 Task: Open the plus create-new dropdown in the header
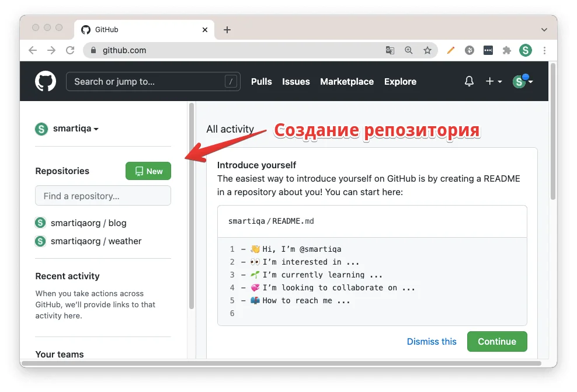pyautogui.click(x=494, y=81)
